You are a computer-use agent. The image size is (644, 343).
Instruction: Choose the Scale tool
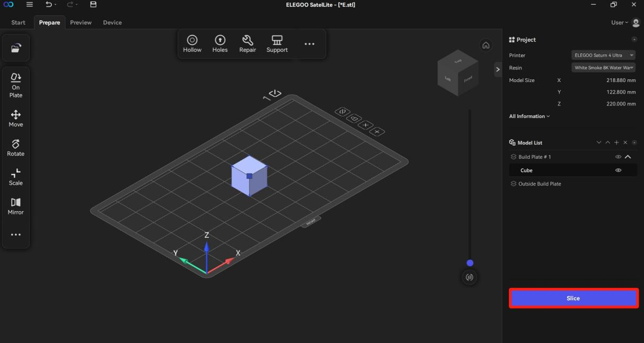pos(16,177)
